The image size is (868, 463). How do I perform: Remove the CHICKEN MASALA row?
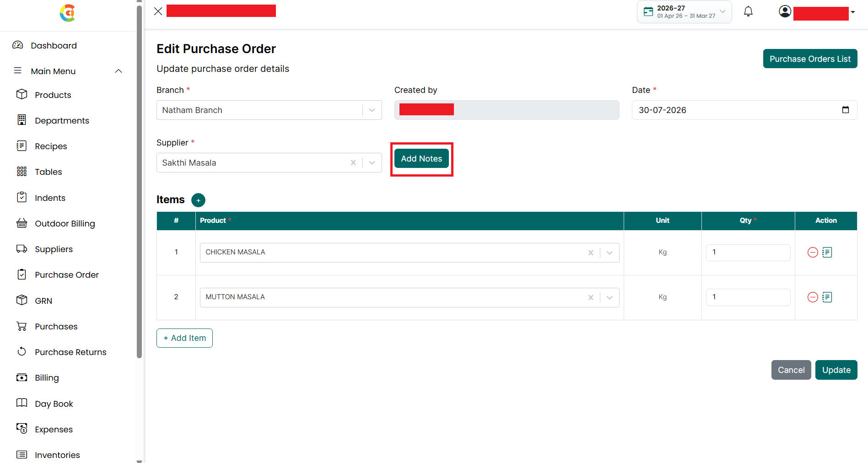click(813, 253)
